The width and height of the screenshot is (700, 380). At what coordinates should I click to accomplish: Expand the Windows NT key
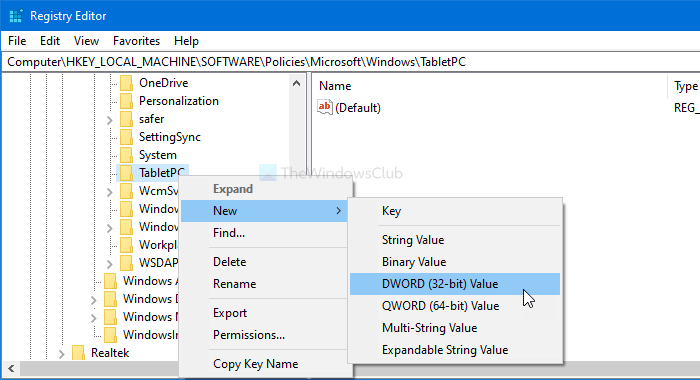tap(93, 318)
